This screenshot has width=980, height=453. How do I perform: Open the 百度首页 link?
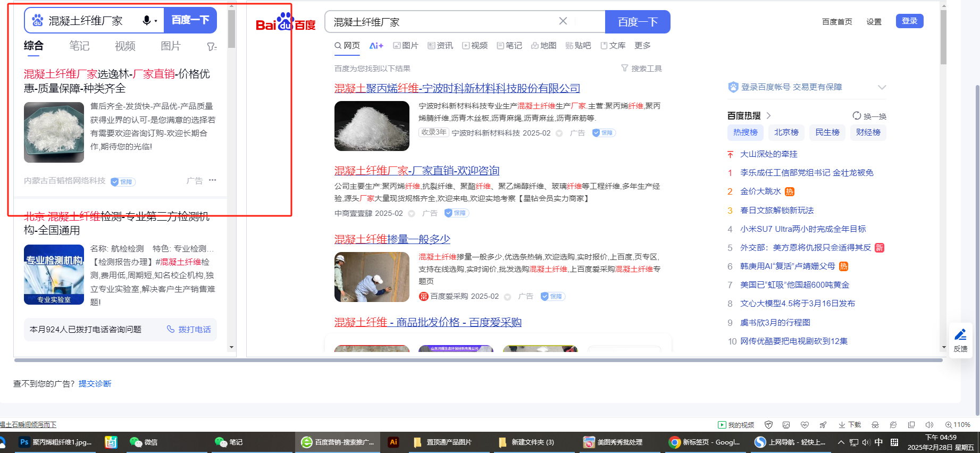coord(837,22)
